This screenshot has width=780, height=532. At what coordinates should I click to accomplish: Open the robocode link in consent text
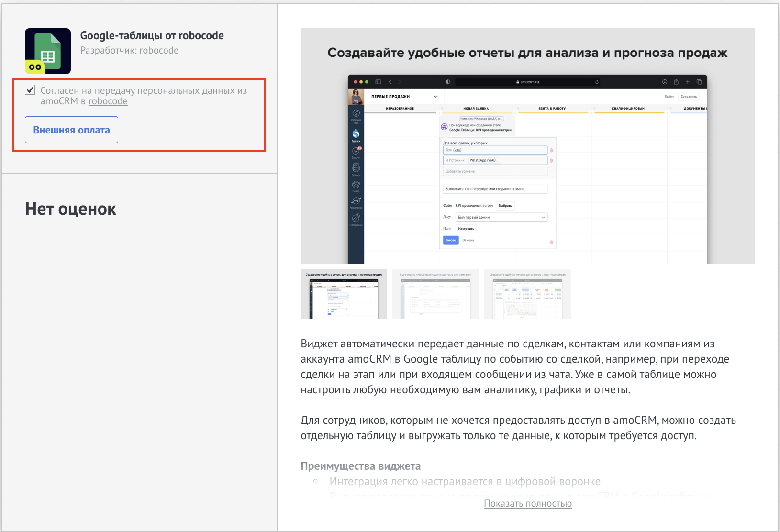(x=108, y=101)
